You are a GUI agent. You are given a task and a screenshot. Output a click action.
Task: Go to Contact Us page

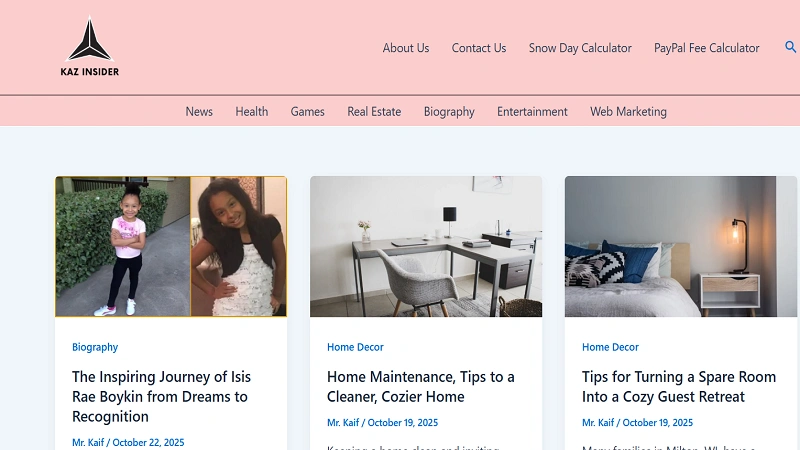(479, 48)
